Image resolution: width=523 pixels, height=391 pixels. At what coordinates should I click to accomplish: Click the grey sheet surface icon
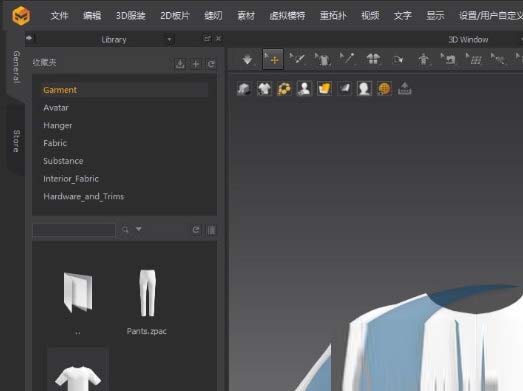[x=344, y=89]
